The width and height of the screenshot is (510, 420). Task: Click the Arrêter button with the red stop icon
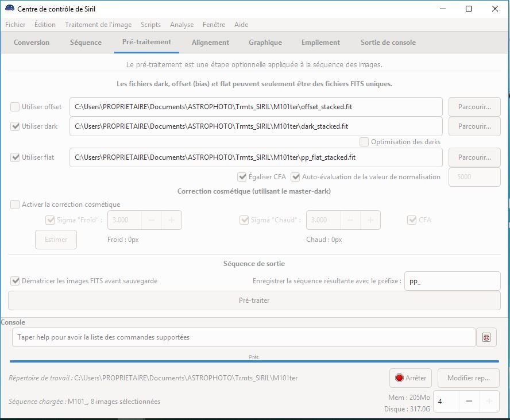[411, 377]
